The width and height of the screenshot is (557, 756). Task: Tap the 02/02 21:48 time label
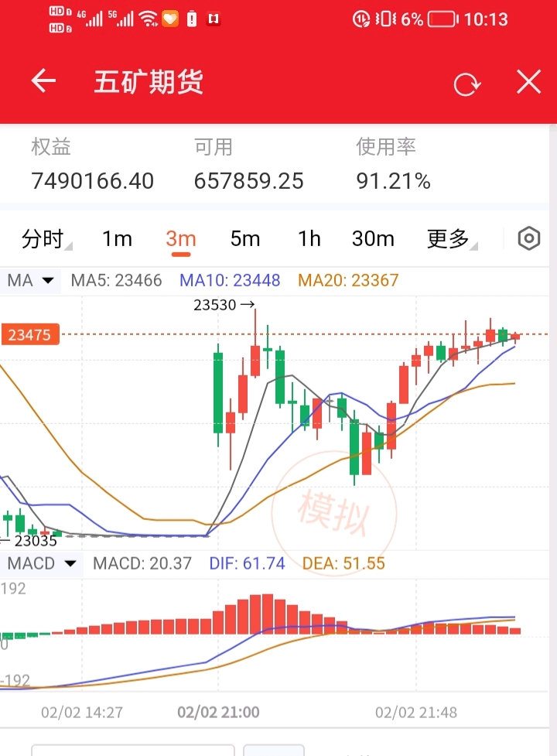pyautogui.click(x=416, y=712)
